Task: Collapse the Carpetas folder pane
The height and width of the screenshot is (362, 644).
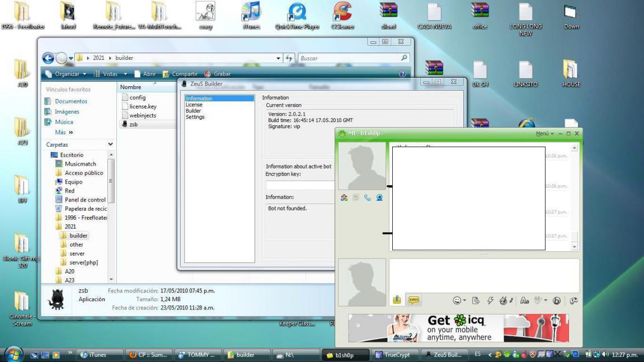Action: pyautogui.click(x=110, y=144)
